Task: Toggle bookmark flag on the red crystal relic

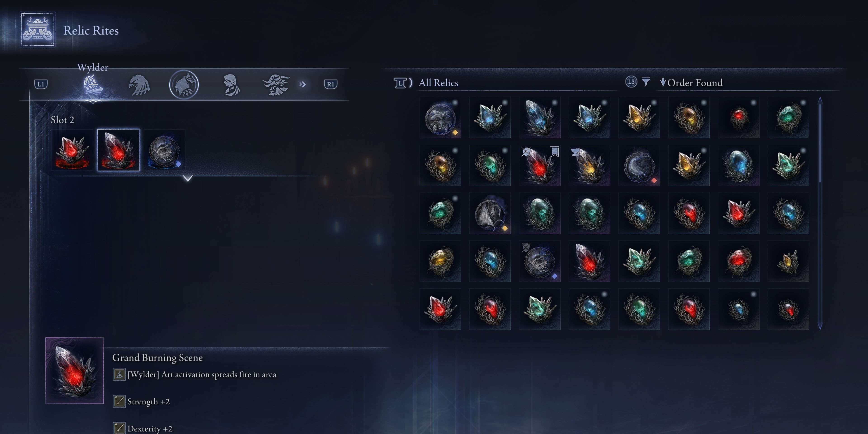Action: [555, 151]
